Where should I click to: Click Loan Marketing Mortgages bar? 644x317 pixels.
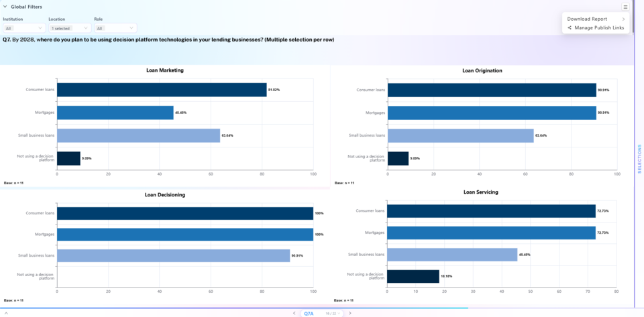[x=115, y=113]
